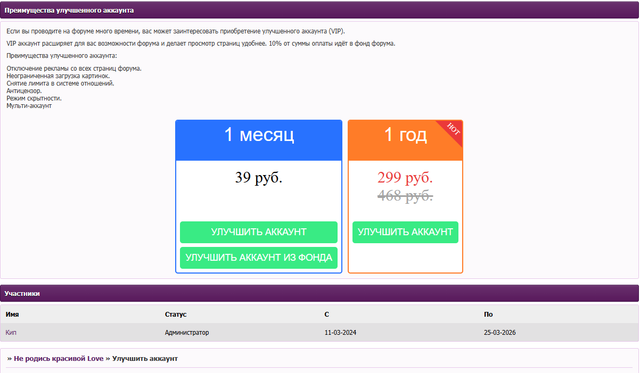Image resolution: width=640 pixels, height=373 pixels.
Task: Click Улучшить аккаунт из фонда button
Action: (258, 258)
